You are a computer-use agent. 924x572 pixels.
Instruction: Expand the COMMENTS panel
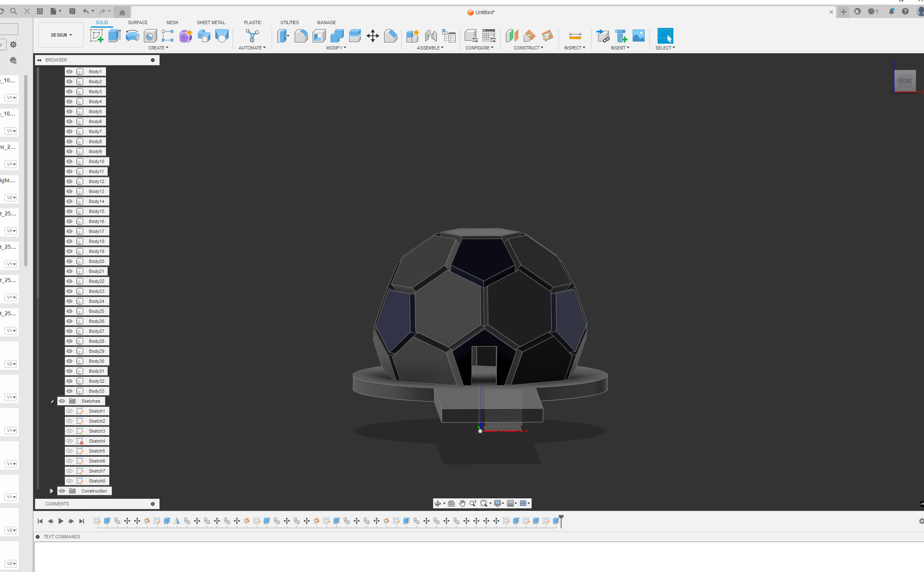(153, 504)
